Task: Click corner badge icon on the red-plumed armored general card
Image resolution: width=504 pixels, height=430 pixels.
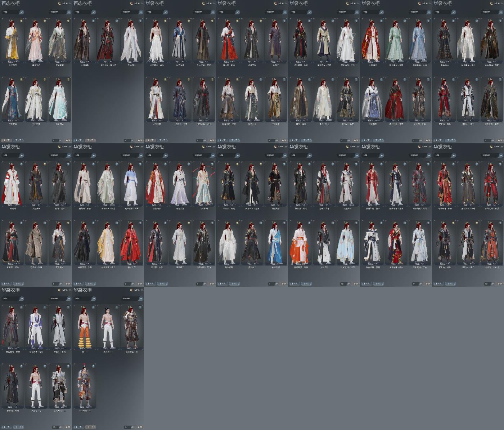Action: point(93,366)
